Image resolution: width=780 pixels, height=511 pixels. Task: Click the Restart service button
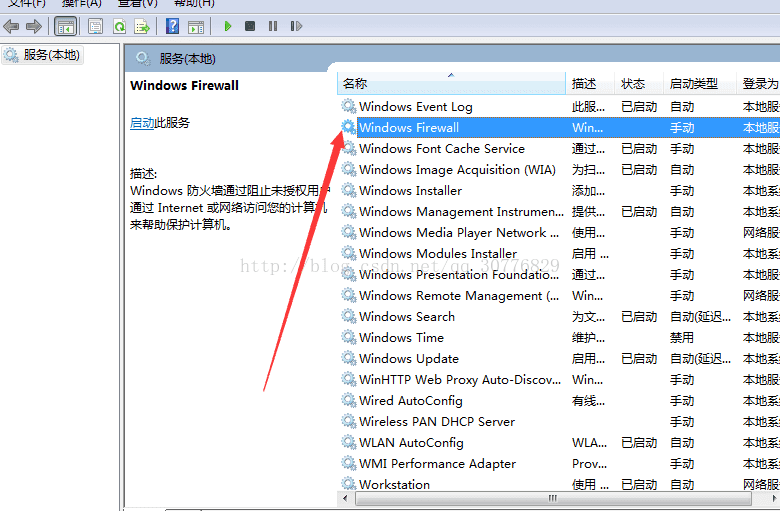296,26
